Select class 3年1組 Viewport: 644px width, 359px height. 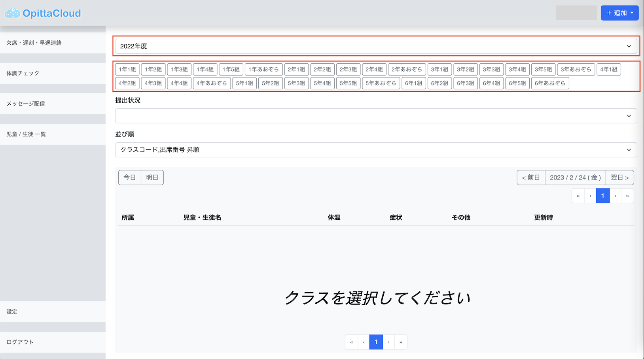pyautogui.click(x=439, y=70)
